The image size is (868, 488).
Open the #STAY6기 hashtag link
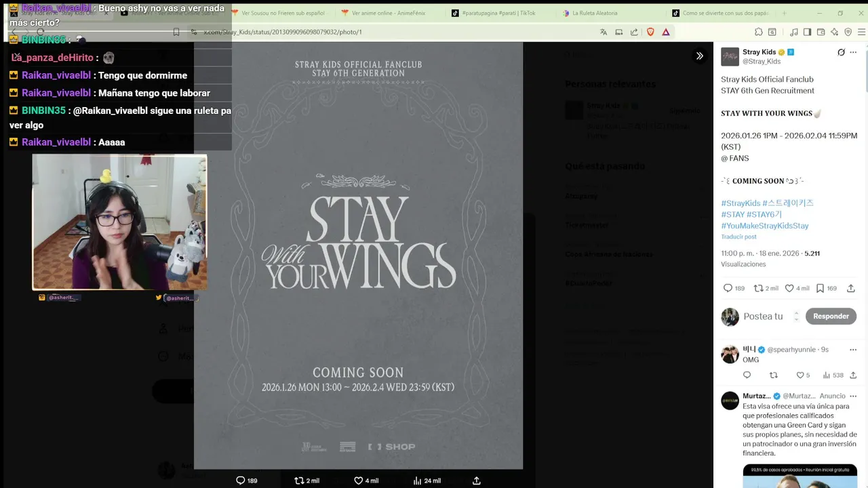[764, 214]
